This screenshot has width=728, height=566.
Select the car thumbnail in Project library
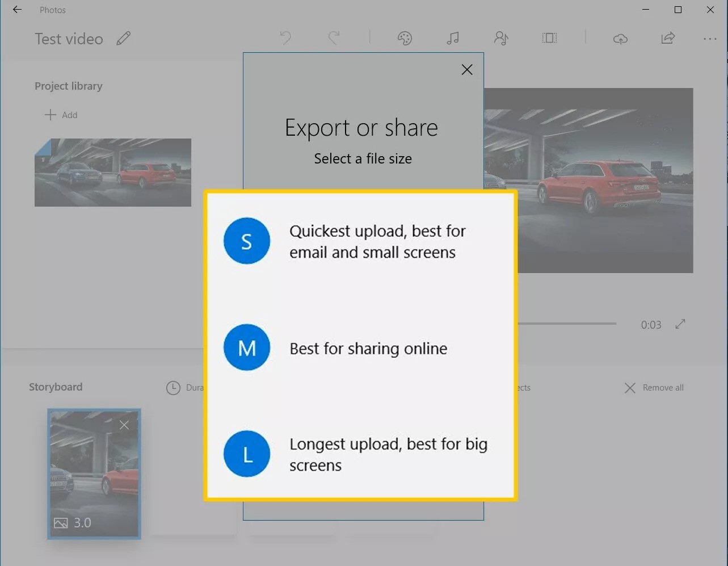pyautogui.click(x=113, y=173)
